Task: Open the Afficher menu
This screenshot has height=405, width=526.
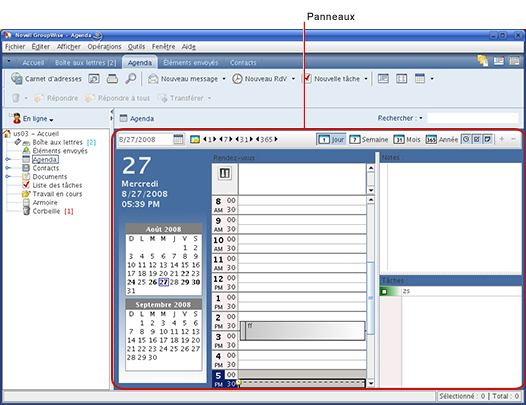Action: click(x=68, y=47)
